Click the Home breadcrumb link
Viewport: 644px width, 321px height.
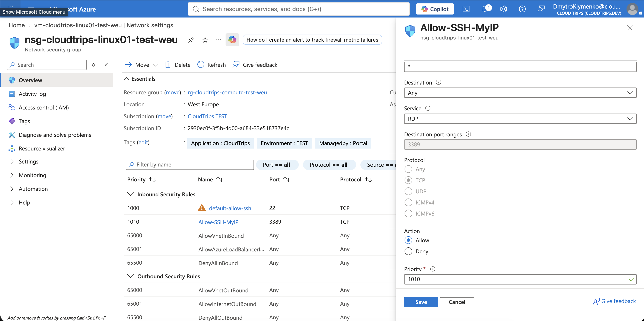point(16,25)
